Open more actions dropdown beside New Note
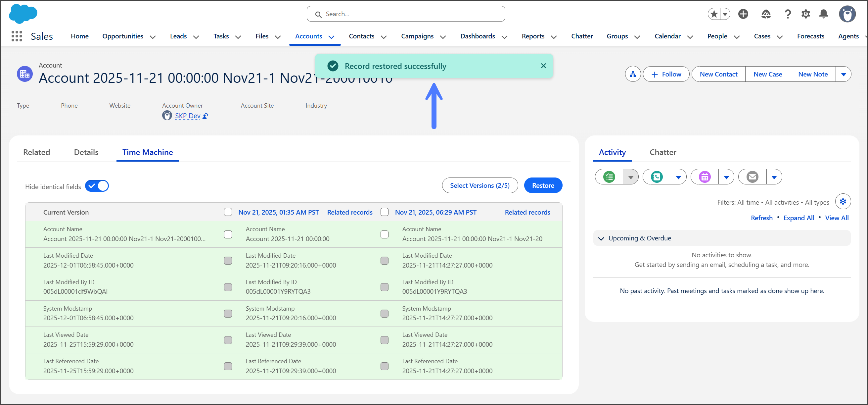 [x=844, y=74]
